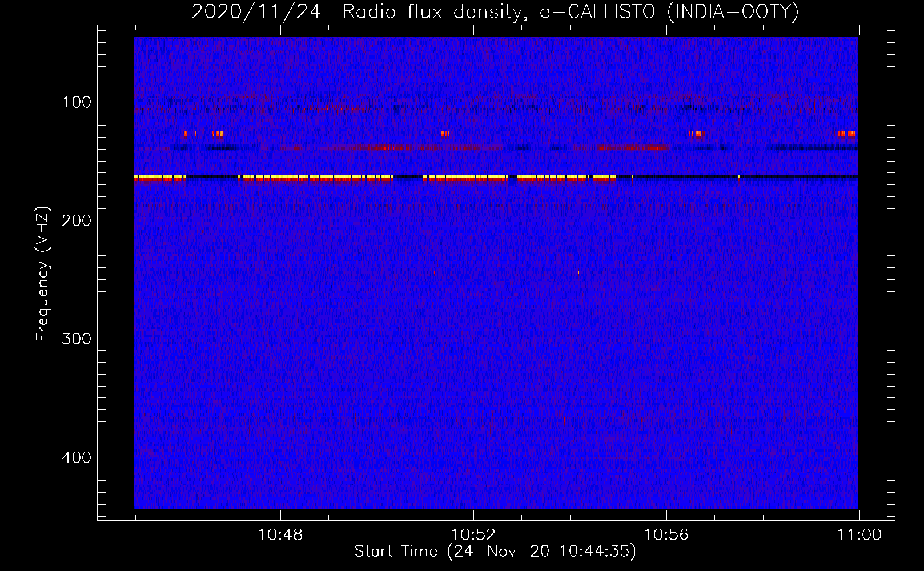Click the plot title "2020/11/24 Radio flux density, e-CALLISTO (INDIA-OOTY)"

(495, 11)
